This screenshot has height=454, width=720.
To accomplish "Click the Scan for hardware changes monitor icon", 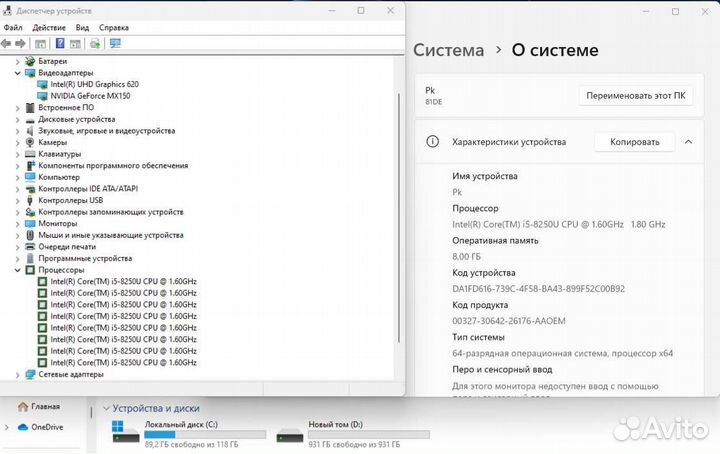I will [x=115, y=43].
